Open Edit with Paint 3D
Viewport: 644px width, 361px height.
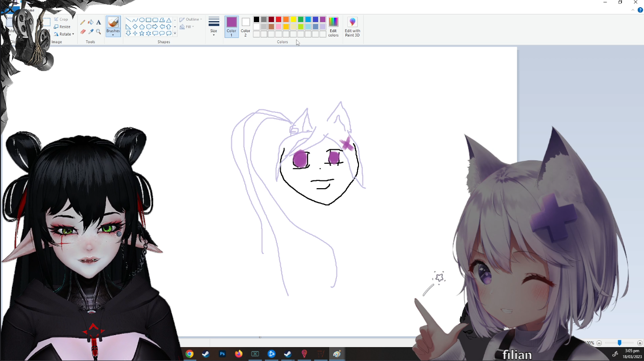352,27
